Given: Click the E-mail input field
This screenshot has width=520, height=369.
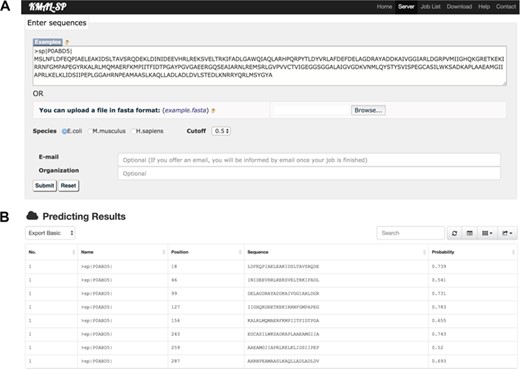Looking at the screenshot, I should click(x=309, y=160).
